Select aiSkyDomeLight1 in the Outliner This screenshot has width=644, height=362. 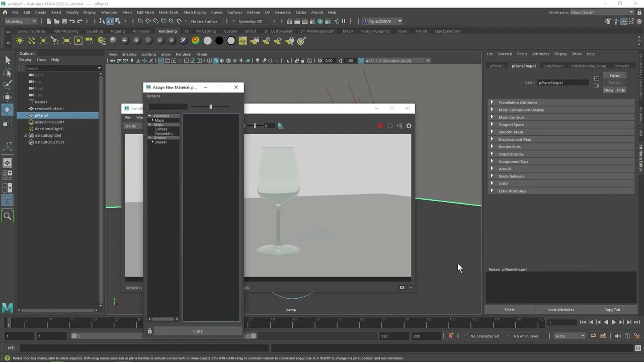coord(49,122)
